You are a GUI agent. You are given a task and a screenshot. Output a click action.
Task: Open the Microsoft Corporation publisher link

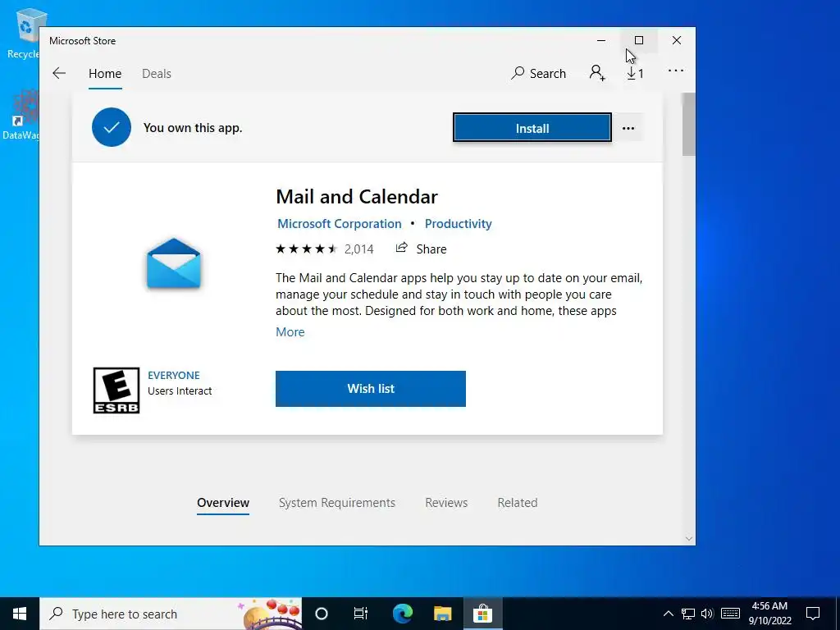[339, 223]
